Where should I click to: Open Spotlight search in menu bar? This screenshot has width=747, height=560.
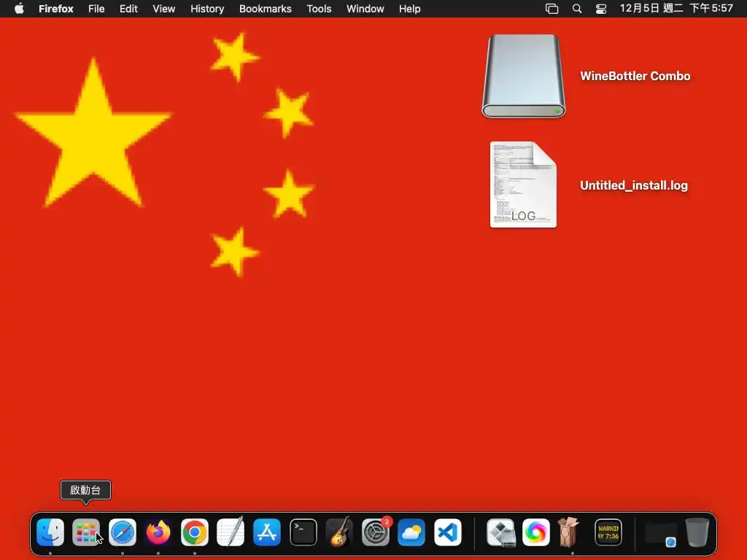tap(577, 9)
